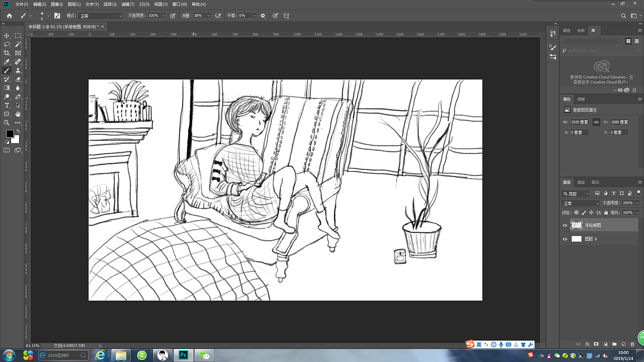Switch to the 调整 tab
The height and width of the screenshot is (362, 644).
point(581,99)
